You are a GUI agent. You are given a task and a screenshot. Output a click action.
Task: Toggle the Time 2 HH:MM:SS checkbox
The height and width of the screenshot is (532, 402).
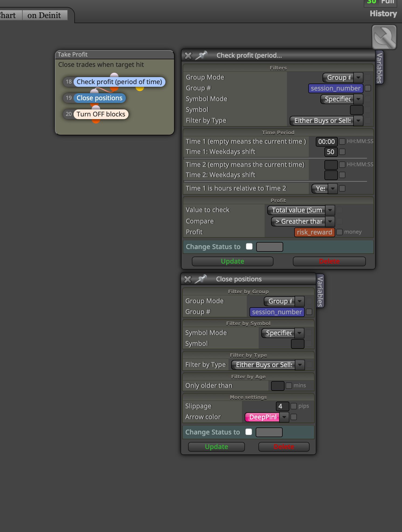point(342,164)
